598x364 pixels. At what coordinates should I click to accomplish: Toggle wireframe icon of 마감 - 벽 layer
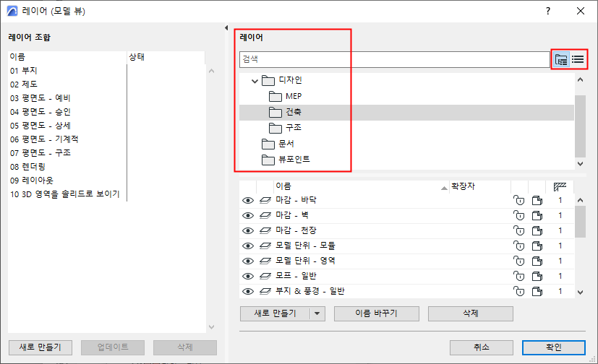coord(265,215)
